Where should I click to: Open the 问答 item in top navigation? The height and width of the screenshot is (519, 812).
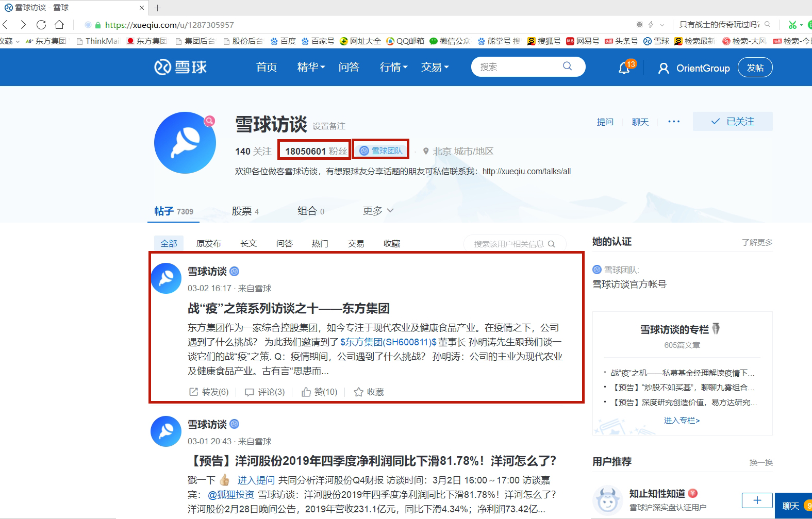point(349,67)
